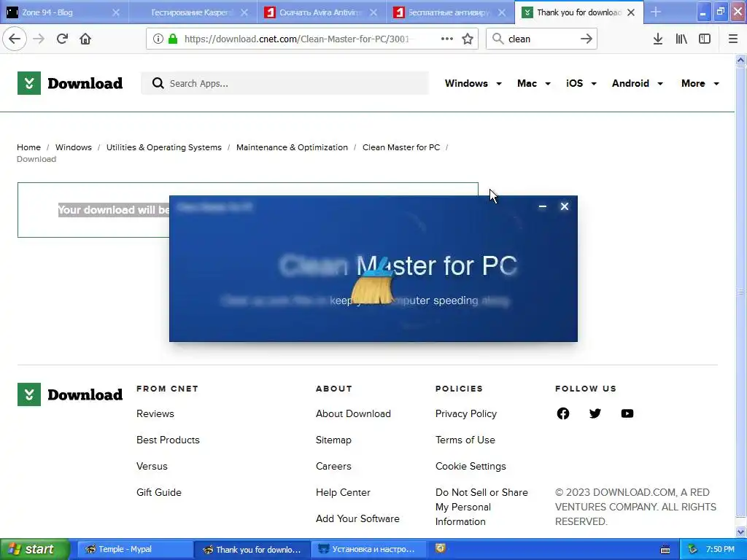Focus the Search Apps input field
747x560 pixels.
click(285, 83)
